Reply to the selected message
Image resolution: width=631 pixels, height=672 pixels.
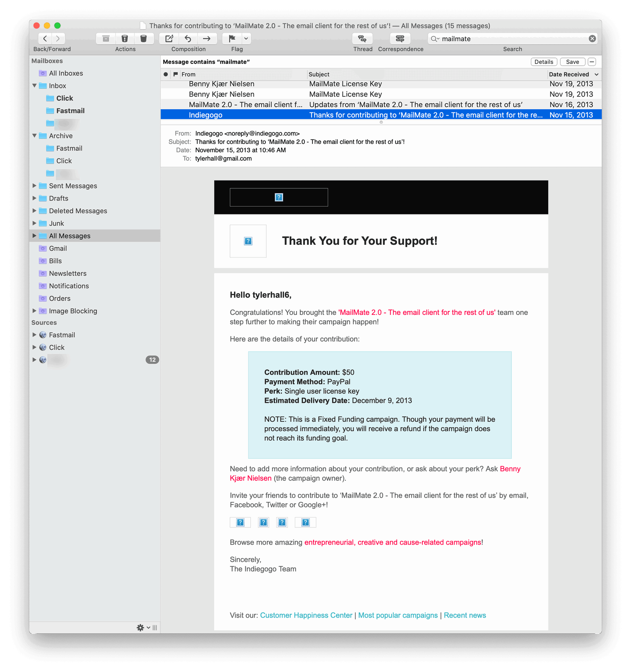pyautogui.click(x=188, y=38)
